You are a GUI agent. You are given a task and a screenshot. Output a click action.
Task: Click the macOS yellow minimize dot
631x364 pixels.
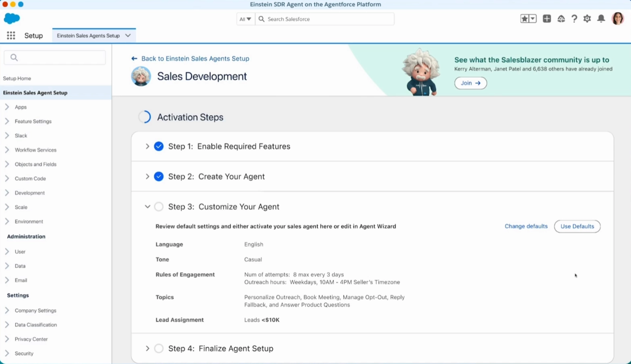(x=13, y=4)
